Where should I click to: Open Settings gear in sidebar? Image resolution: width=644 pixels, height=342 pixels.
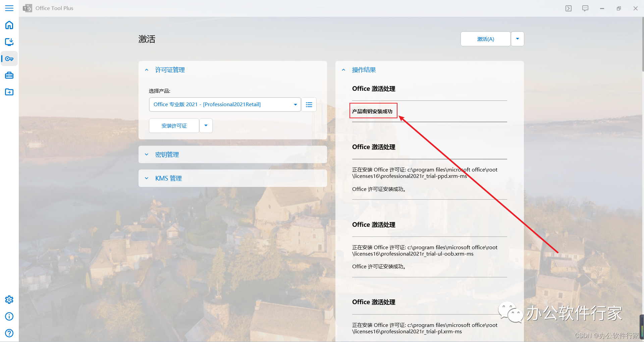click(9, 299)
